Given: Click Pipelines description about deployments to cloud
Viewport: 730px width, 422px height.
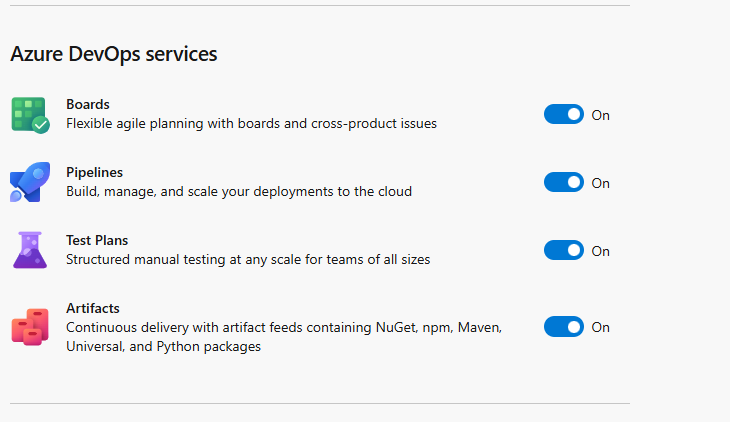Looking at the screenshot, I should 239,191.
